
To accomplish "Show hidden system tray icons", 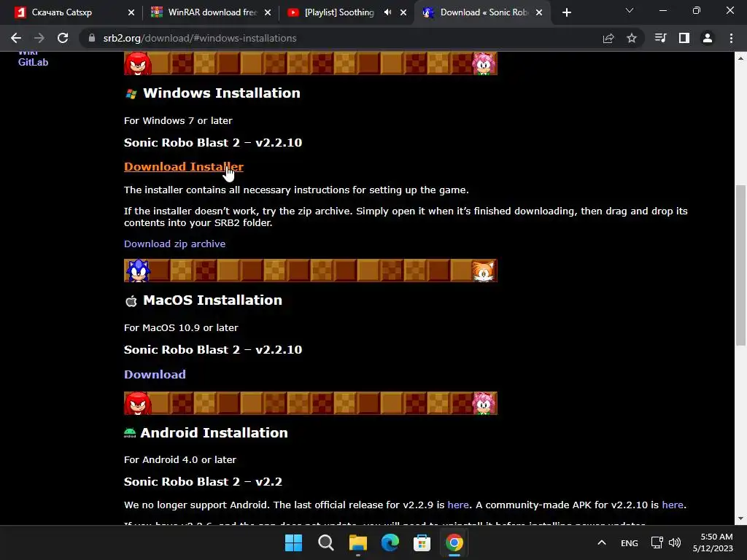I will tap(602, 542).
